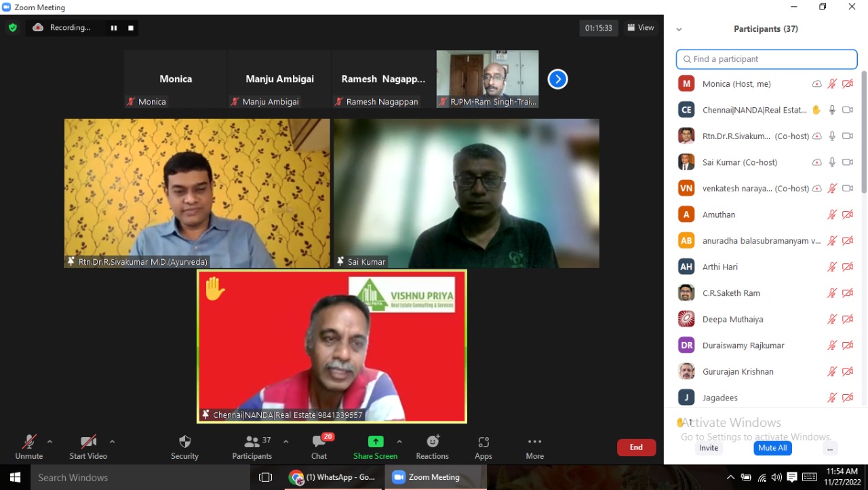
Task: Pause the meeting recording
Action: click(x=114, y=28)
